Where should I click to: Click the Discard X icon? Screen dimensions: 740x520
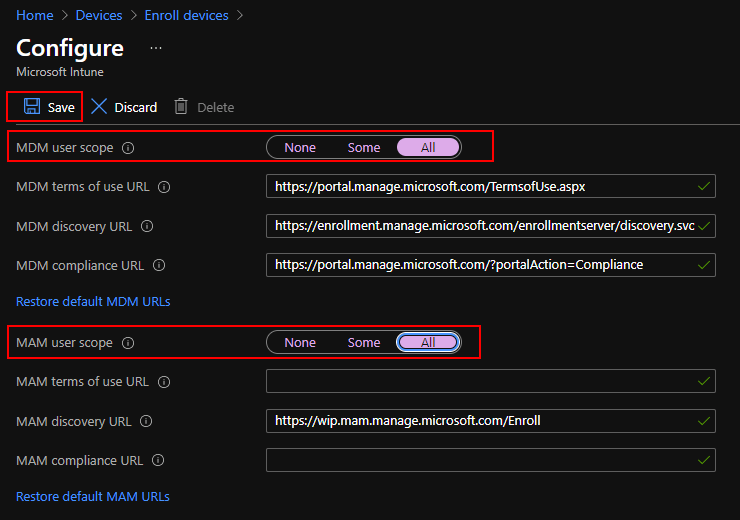[x=99, y=107]
